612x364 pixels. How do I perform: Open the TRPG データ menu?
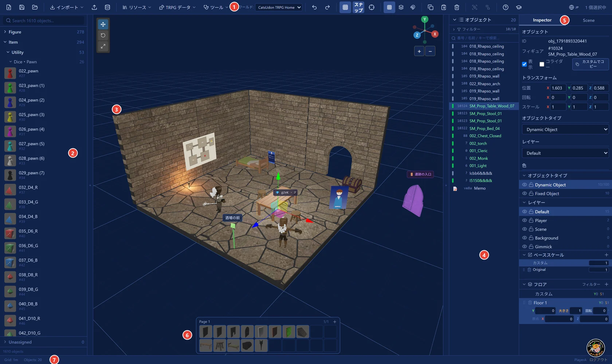pyautogui.click(x=177, y=7)
